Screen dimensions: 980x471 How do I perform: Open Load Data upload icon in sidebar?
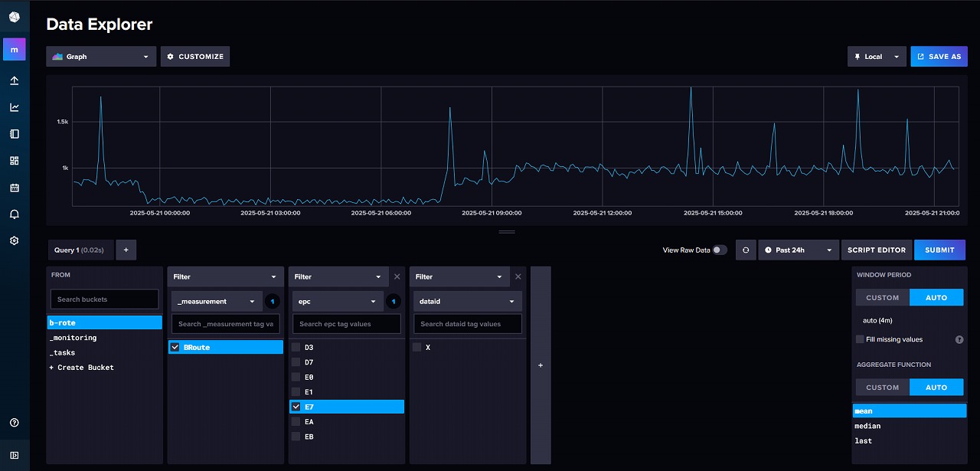pyautogui.click(x=14, y=80)
